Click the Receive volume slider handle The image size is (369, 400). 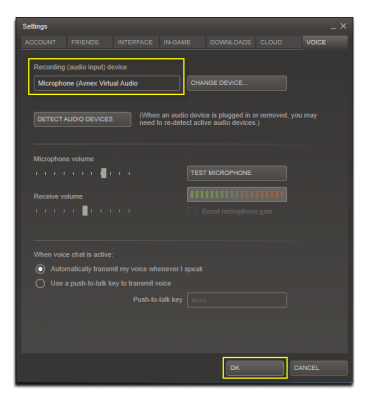click(85, 211)
